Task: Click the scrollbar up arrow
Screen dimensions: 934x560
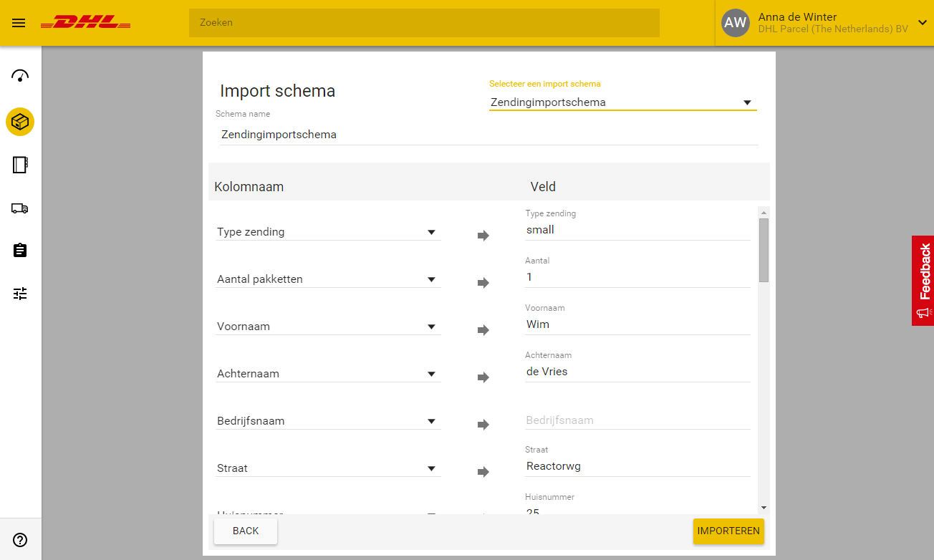Action: [764, 212]
